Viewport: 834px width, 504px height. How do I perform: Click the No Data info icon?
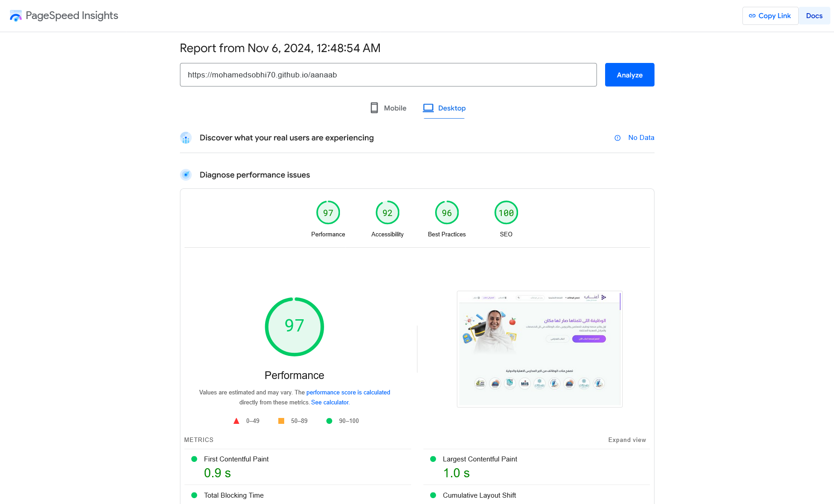pos(617,138)
